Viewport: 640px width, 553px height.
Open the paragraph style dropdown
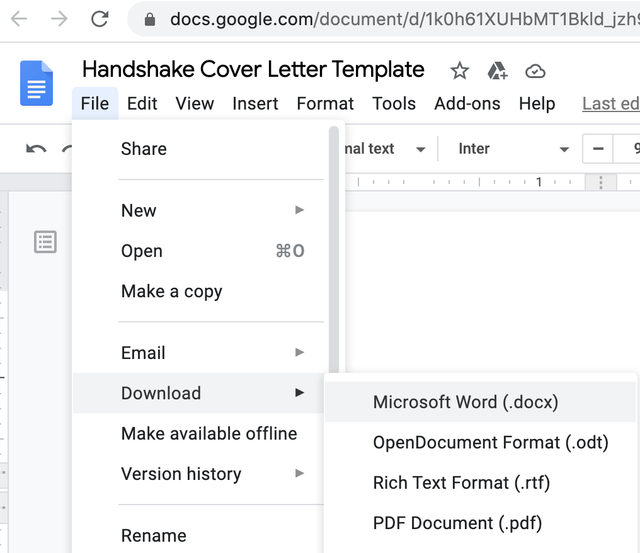(x=384, y=149)
